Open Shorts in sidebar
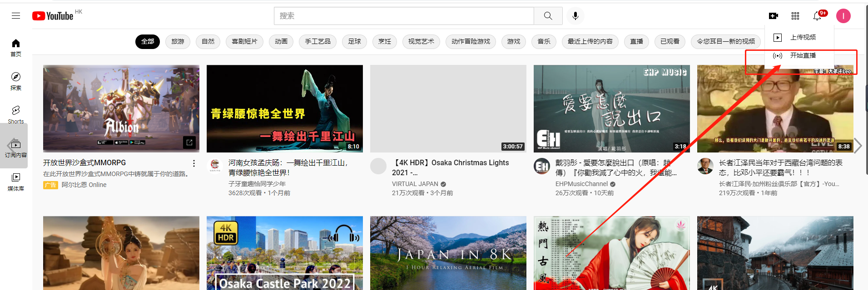The width and height of the screenshot is (868, 290). point(16,115)
